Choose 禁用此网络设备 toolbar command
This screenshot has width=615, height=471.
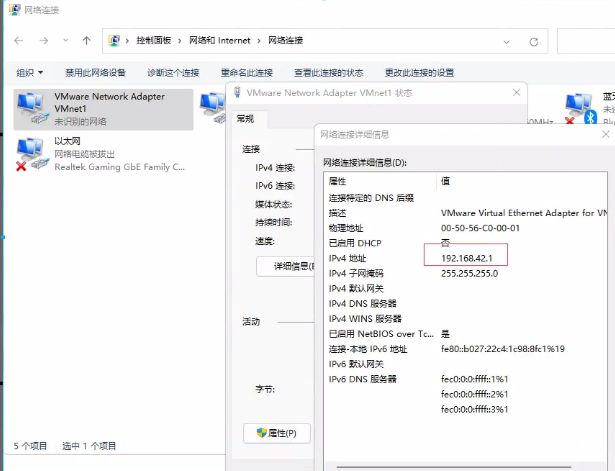point(95,73)
